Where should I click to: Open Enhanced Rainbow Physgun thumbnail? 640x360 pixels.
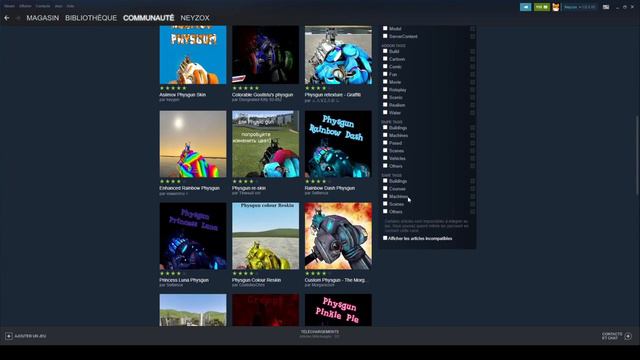(193, 144)
